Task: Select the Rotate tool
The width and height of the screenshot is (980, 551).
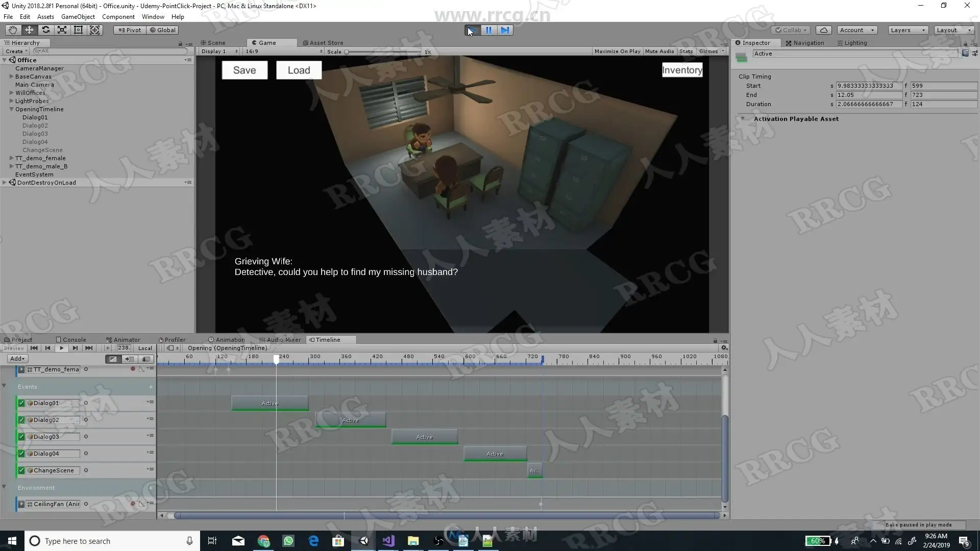Action: (x=45, y=30)
